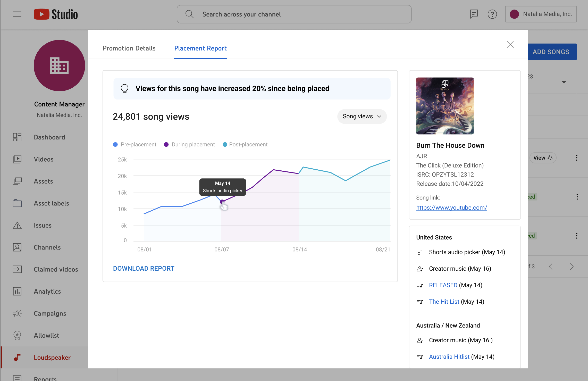The image size is (588, 381).
Task: Expand the date dropdown arrow beside ADD SONGS
Action: tap(564, 82)
